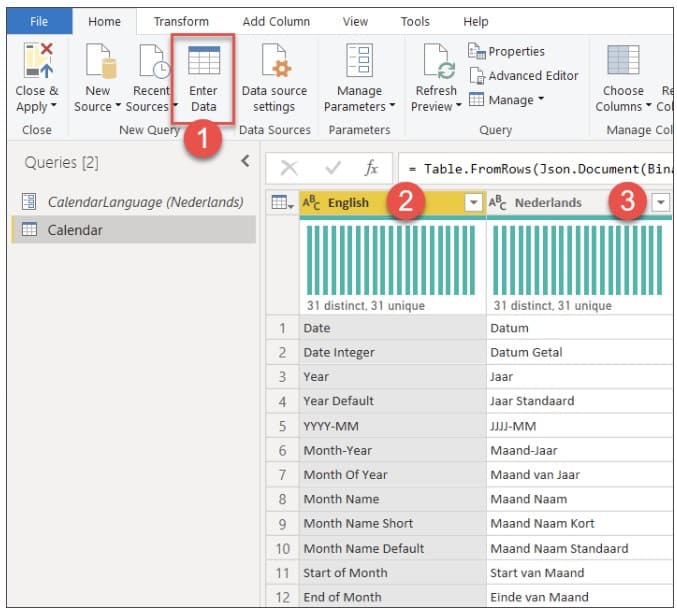Switch to the View tab
This screenshot has height=612, width=677.
coord(355,21)
